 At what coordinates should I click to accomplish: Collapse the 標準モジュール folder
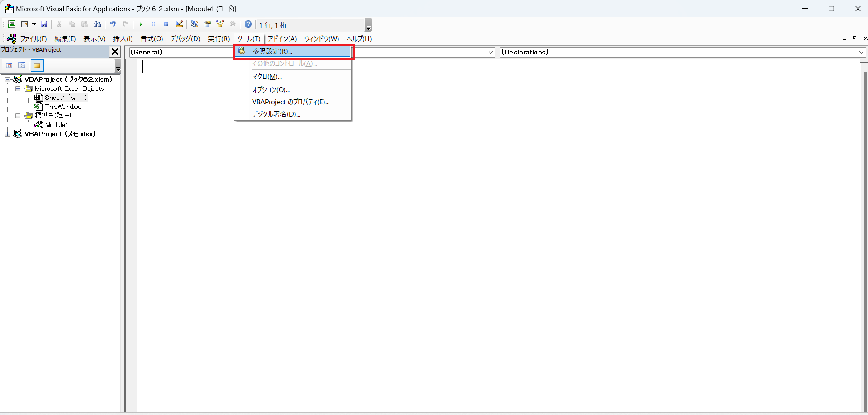[18, 116]
